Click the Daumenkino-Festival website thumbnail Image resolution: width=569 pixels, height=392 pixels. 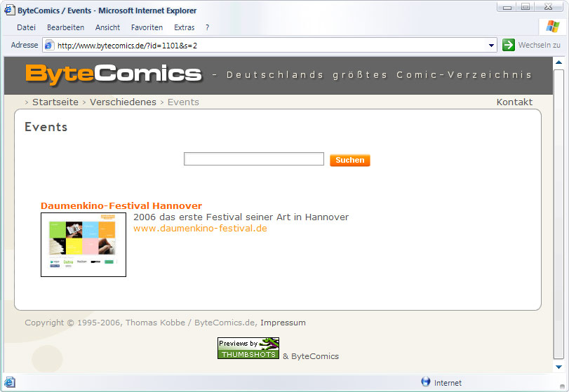[83, 245]
